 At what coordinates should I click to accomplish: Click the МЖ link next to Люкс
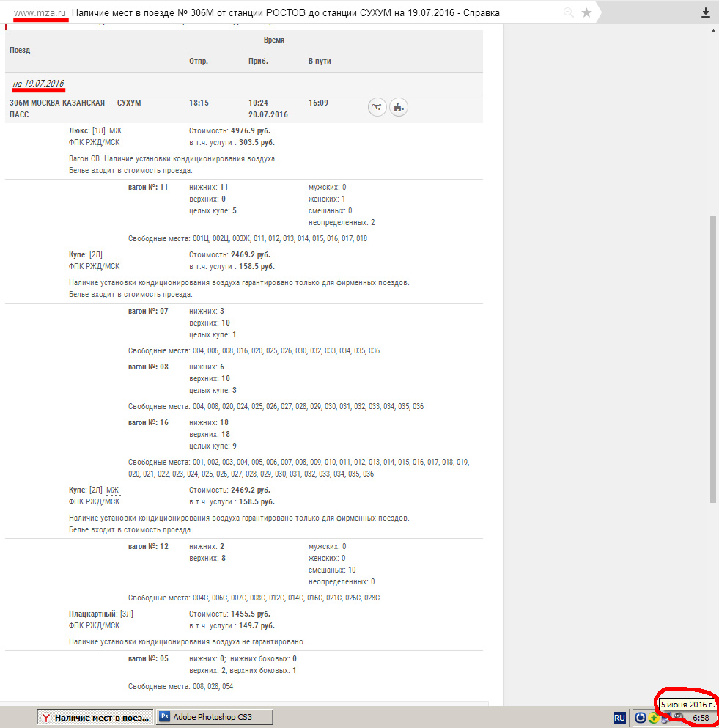[x=116, y=131]
